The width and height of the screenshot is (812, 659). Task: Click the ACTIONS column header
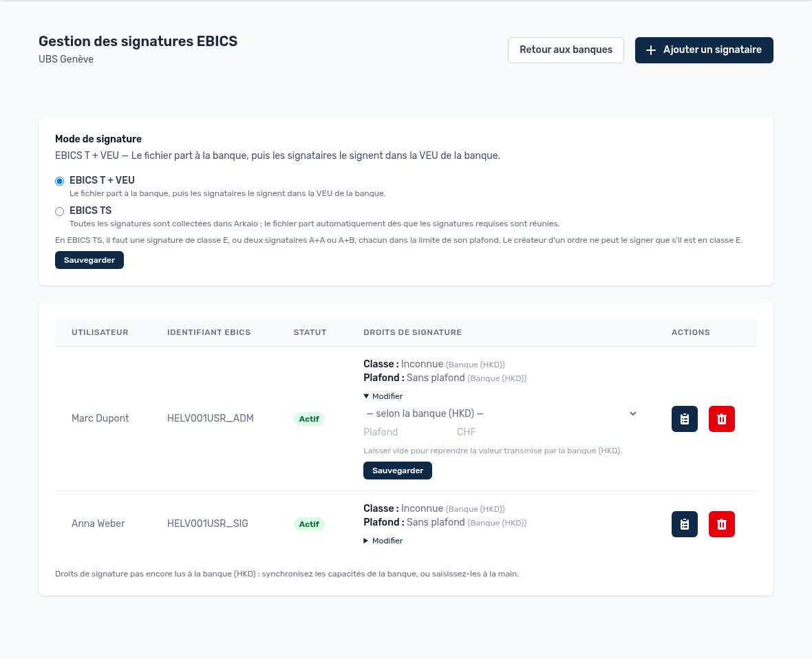pyautogui.click(x=690, y=332)
